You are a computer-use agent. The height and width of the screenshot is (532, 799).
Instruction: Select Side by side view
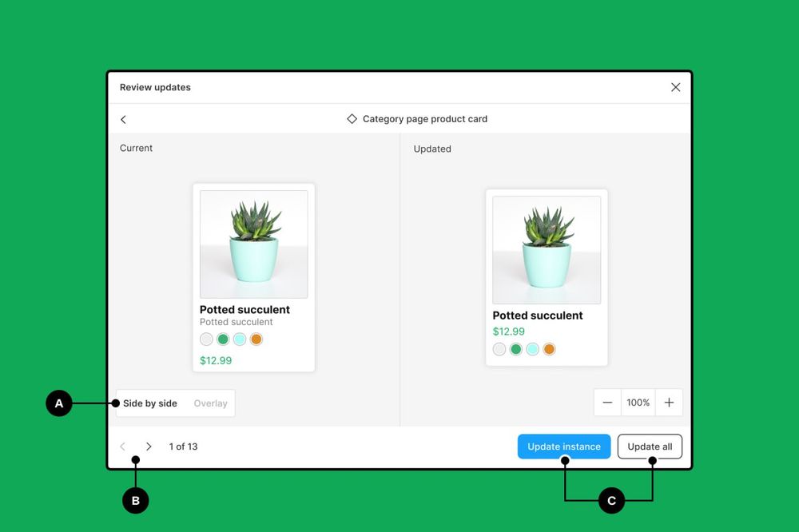[x=150, y=403]
